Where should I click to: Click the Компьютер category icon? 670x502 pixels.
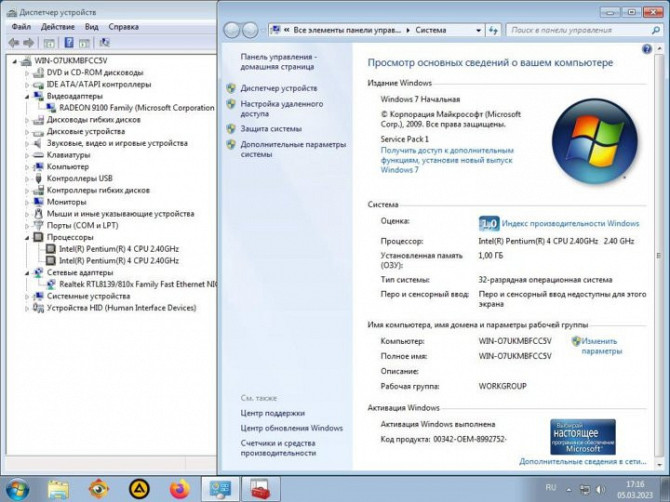[x=38, y=167]
